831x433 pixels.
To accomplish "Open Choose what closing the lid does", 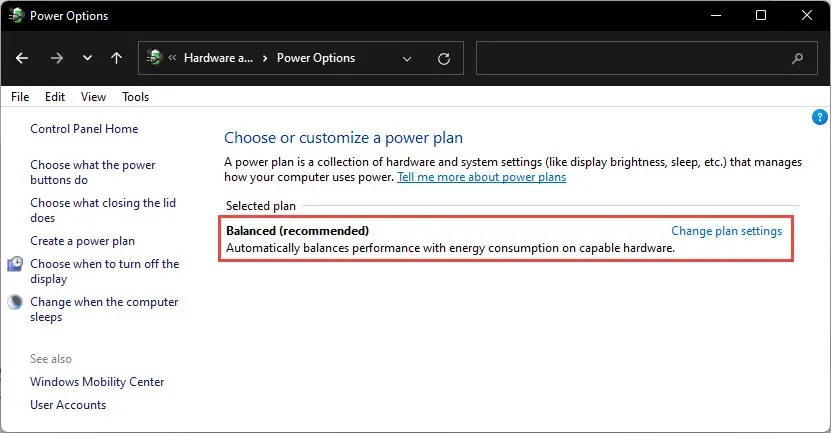I will (103, 210).
